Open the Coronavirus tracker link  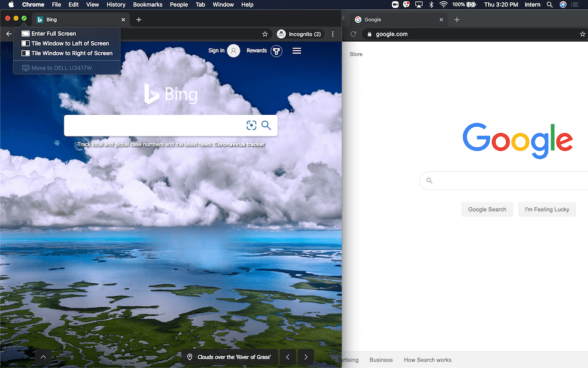click(x=239, y=144)
